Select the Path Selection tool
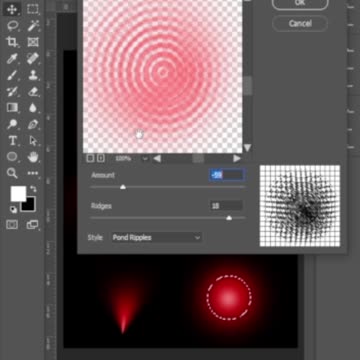360x360 pixels. click(x=33, y=141)
